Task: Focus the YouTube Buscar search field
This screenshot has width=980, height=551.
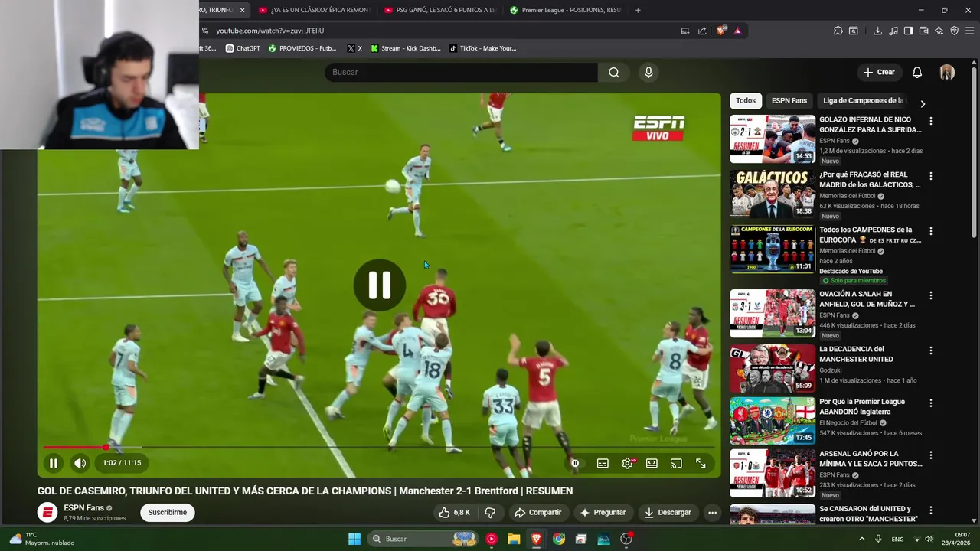Action: point(461,72)
